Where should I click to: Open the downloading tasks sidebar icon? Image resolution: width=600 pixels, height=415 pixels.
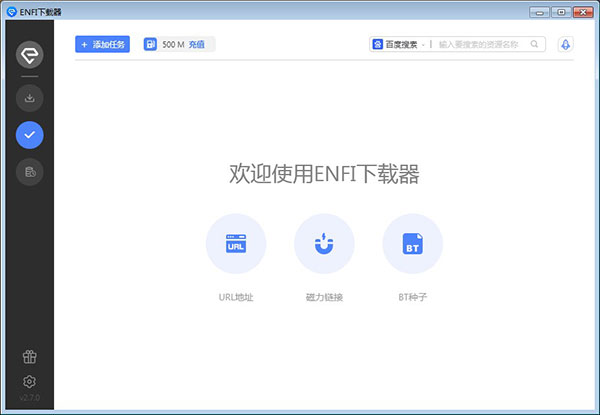coord(29,98)
